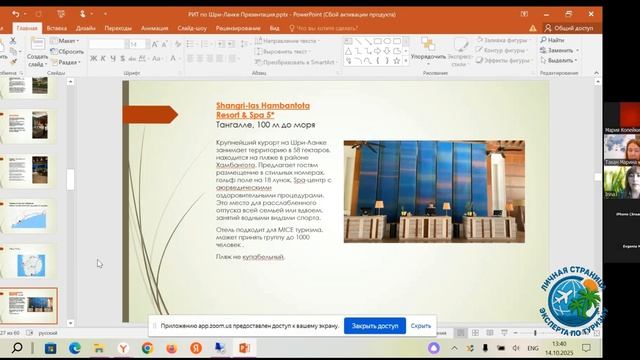Click Закрыть доступ to stop sharing

[x=375, y=326]
